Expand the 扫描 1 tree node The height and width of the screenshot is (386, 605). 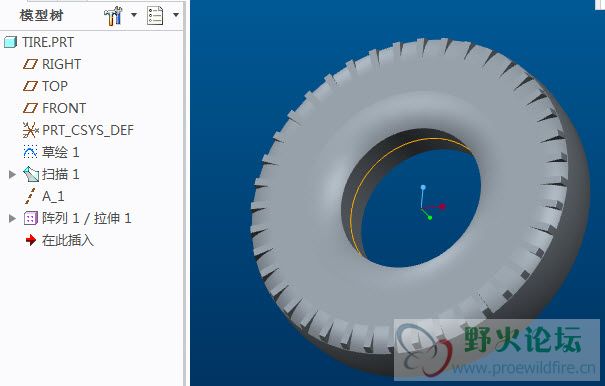click(12, 174)
